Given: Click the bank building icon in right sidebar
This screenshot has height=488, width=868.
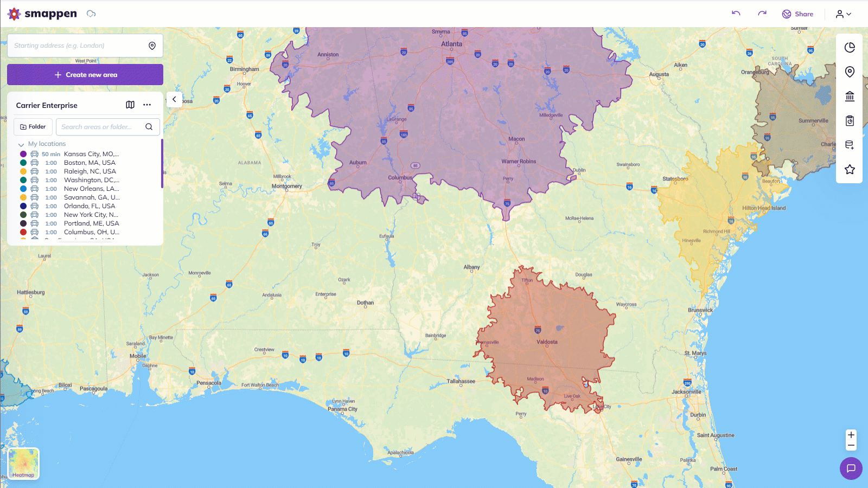Looking at the screenshot, I should [850, 97].
